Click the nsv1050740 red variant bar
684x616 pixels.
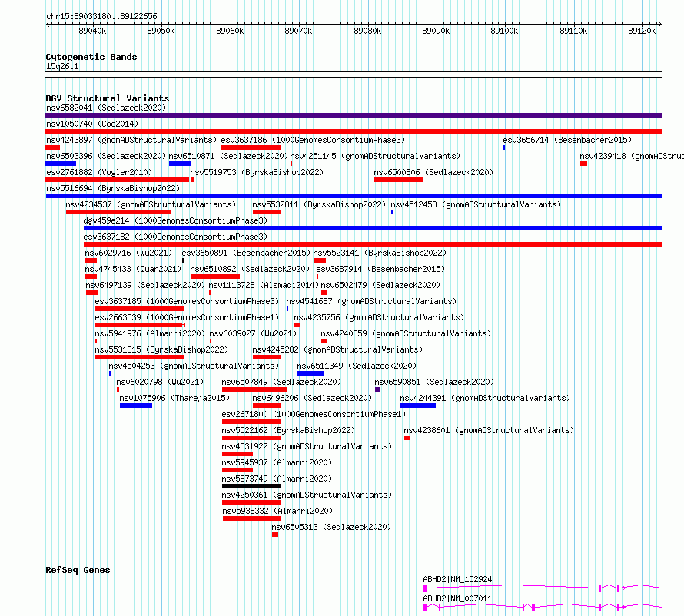click(354, 131)
